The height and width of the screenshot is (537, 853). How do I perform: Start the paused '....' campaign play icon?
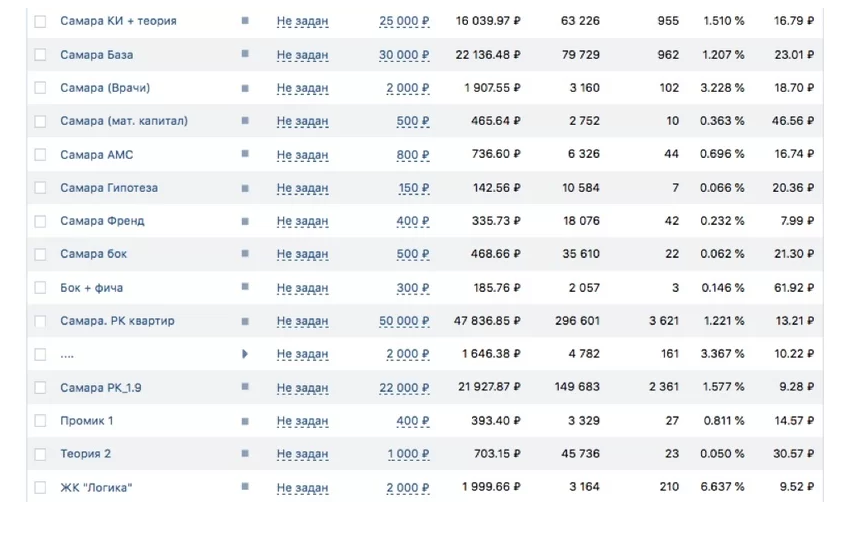click(245, 354)
